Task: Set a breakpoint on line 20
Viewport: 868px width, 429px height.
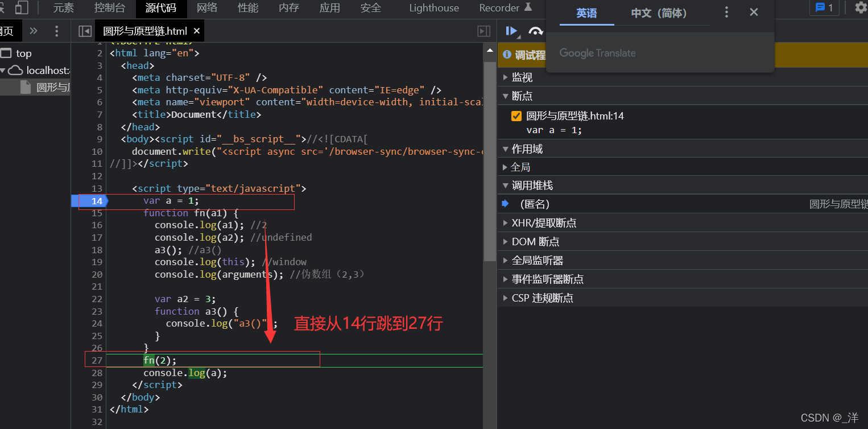Action: point(96,274)
